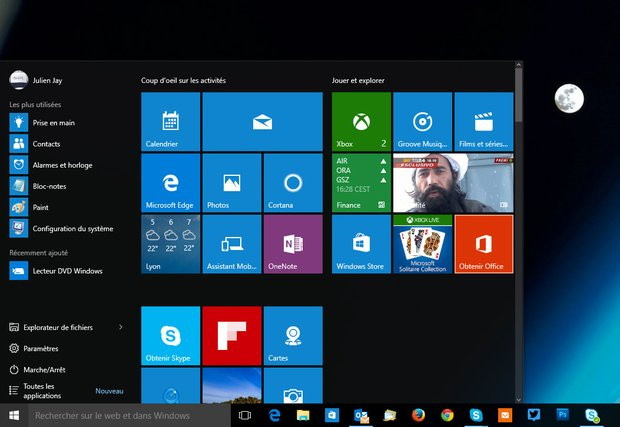Open the Cartes maps tile
The height and width of the screenshot is (427, 620).
293,336
